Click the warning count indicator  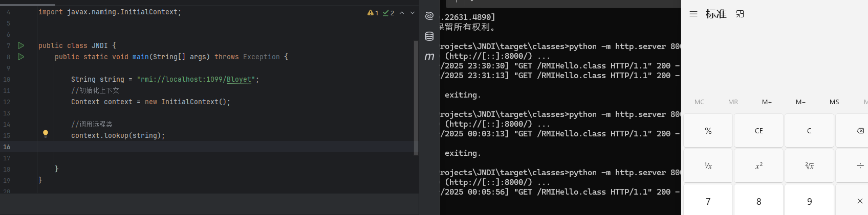click(x=373, y=13)
